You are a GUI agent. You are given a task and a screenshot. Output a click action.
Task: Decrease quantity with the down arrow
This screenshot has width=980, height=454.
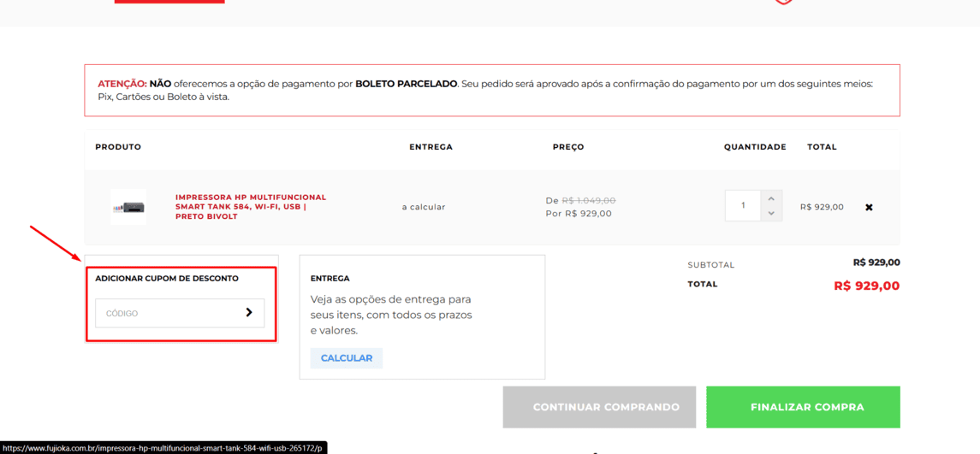[771, 214]
